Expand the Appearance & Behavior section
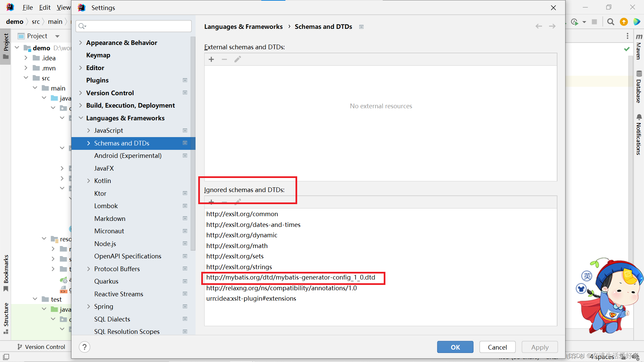Screen dimensions: 644x362 [x=80, y=43]
